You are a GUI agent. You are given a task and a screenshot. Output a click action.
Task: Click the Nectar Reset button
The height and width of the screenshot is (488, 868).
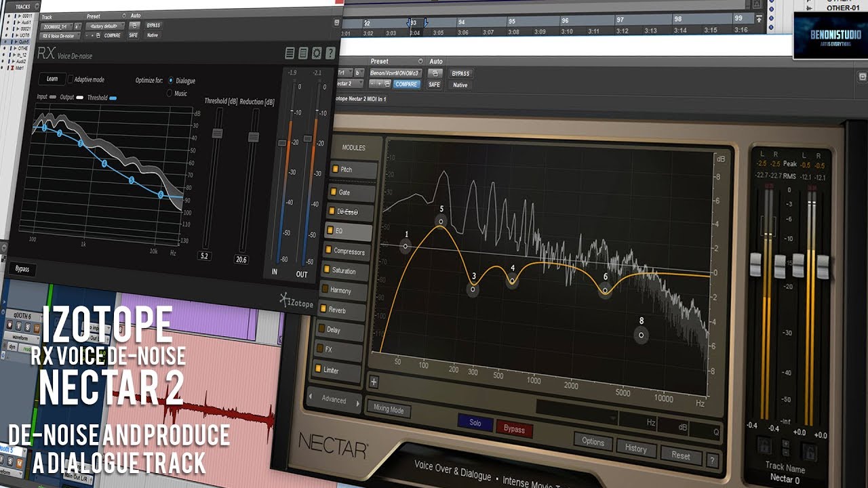pyautogui.click(x=680, y=455)
